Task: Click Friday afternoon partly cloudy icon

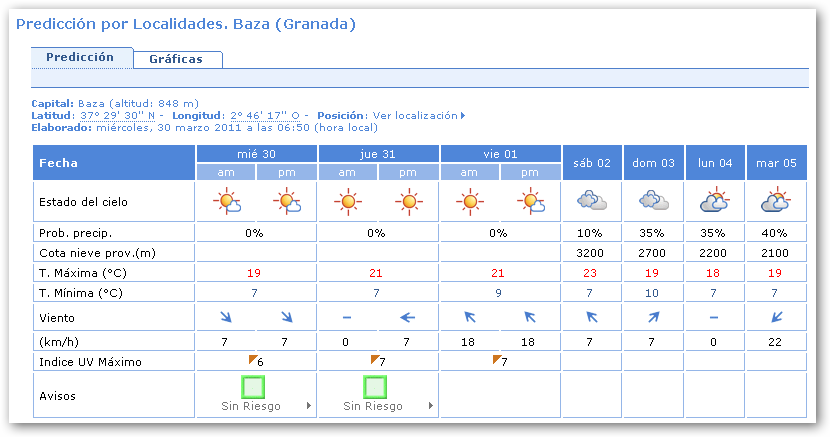Action: (x=530, y=202)
